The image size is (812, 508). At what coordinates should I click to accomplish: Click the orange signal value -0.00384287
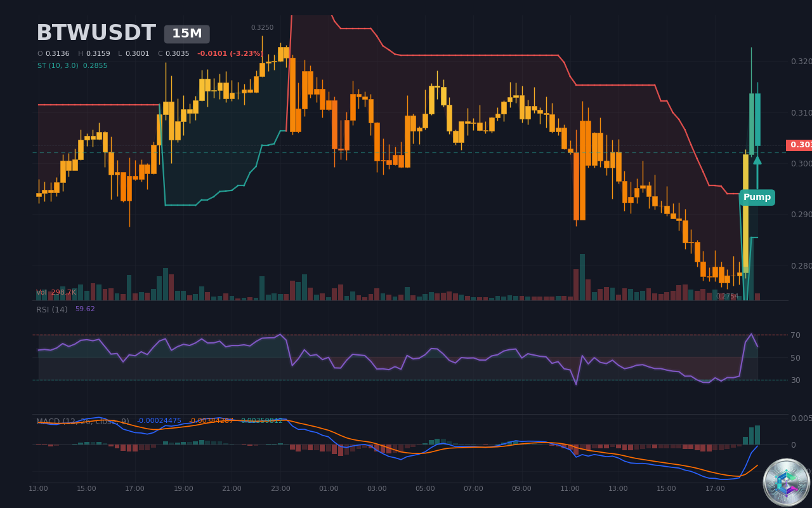pos(211,421)
